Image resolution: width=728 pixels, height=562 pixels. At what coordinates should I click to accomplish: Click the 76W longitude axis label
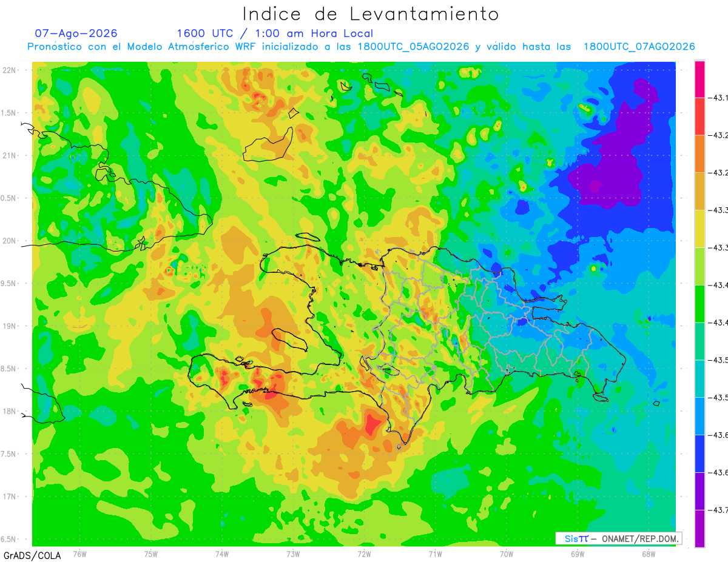point(79,554)
